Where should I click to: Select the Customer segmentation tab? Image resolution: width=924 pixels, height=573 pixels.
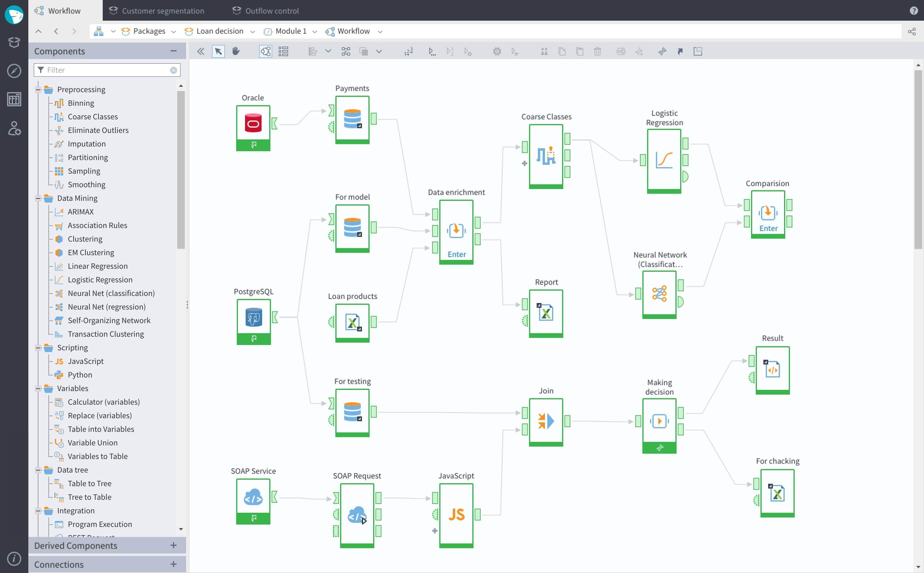pyautogui.click(x=162, y=11)
